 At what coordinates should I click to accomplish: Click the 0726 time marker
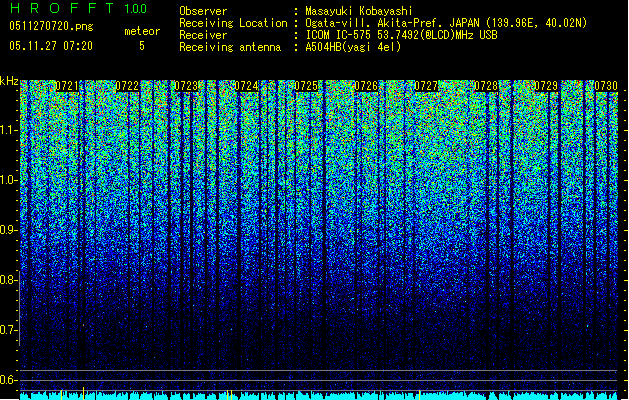[366, 86]
